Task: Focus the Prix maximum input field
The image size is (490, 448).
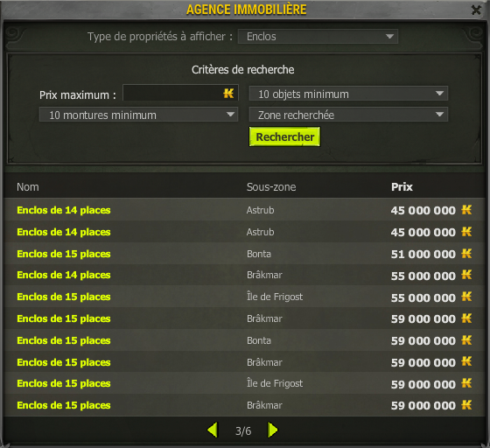Action: click(x=180, y=93)
